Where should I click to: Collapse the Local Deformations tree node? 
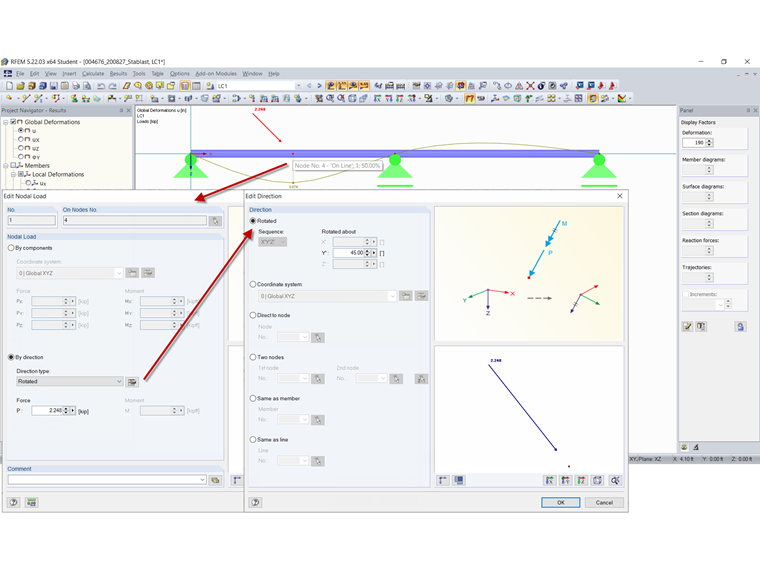coord(13,174)
